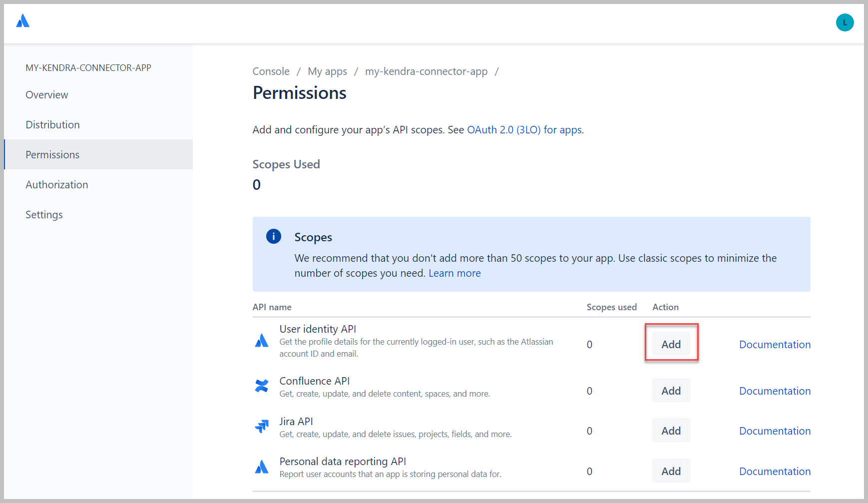Add the Personal data reporting API scope
The width and height of the screenshot is (868, 503).
coord(671,471)
